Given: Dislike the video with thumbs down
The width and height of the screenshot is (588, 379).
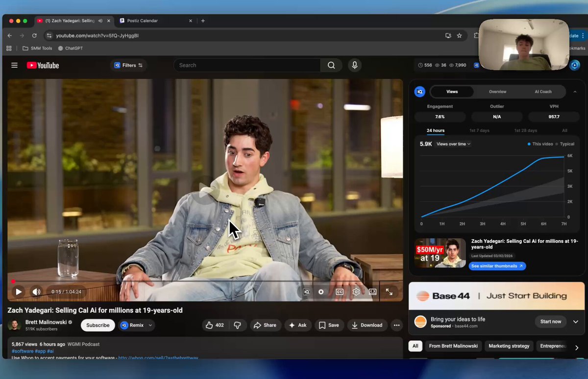Looking at the screenshot, I should coord(237,325).
